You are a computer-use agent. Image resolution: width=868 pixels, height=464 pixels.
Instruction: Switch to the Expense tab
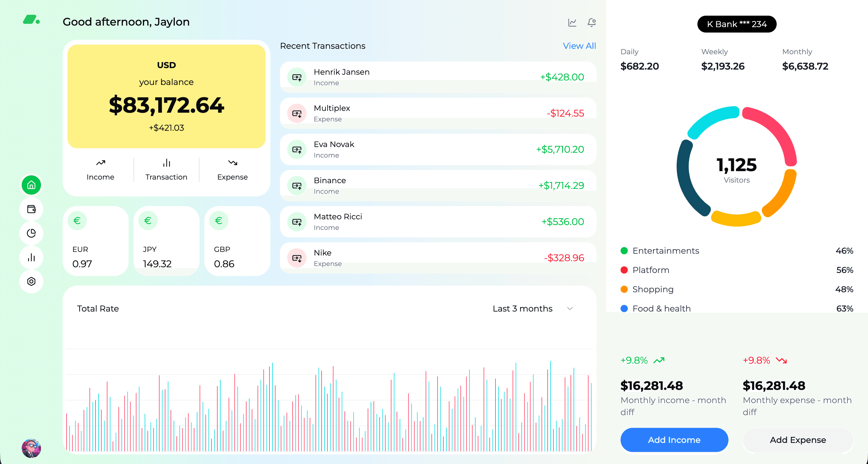[232, 170]
